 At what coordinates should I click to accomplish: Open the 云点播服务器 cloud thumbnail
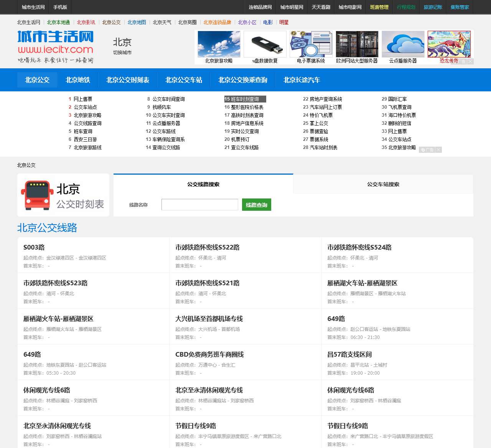coord(403,44)
